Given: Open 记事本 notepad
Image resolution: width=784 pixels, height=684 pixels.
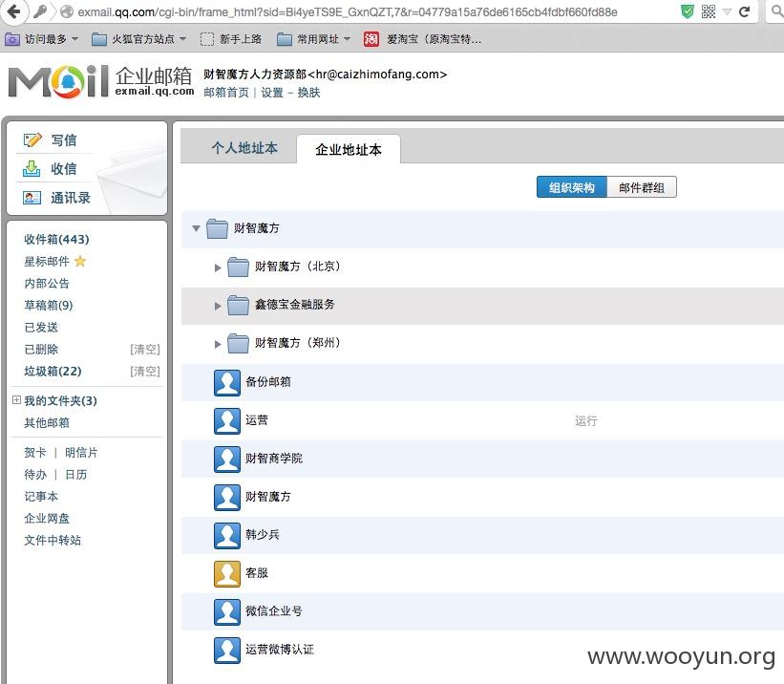Looking at the screenshot, I should tap(41, 497).
